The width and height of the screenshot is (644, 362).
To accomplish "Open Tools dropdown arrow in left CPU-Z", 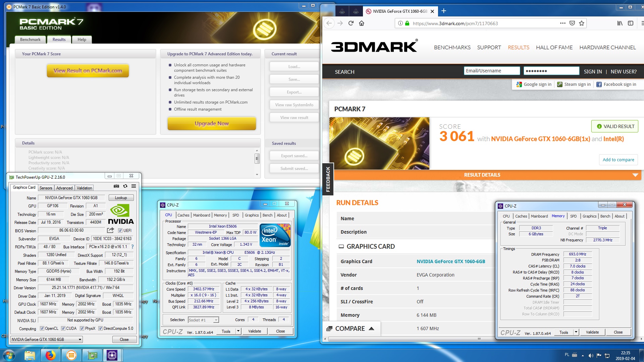I will (238, 331).
